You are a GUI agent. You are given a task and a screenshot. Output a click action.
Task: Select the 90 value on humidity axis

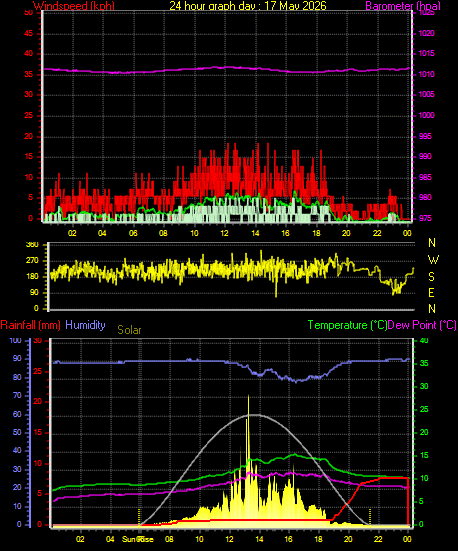17,359
